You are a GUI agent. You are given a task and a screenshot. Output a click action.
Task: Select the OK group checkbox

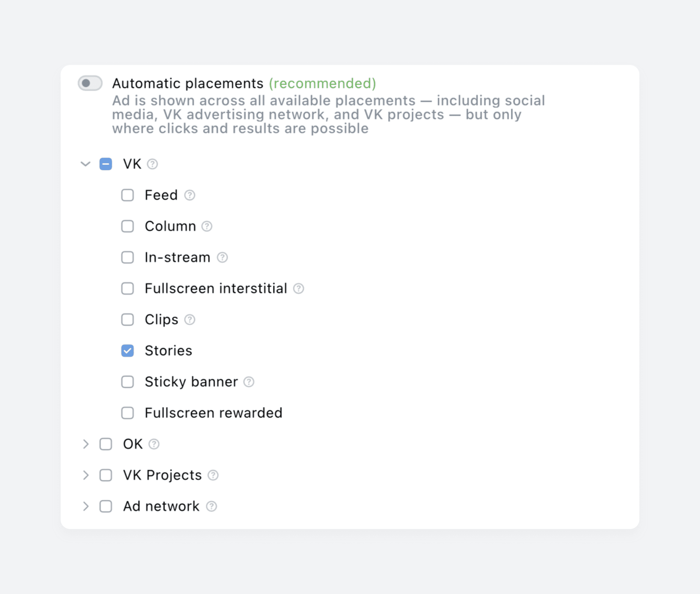(x=106, y=444)
